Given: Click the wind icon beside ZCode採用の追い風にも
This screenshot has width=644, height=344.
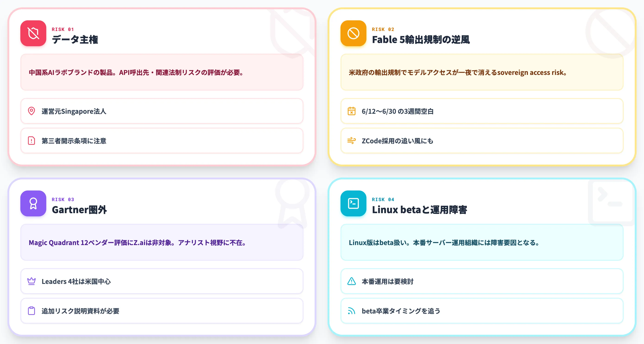Looking at the screenshot, I should coord(352,141).
